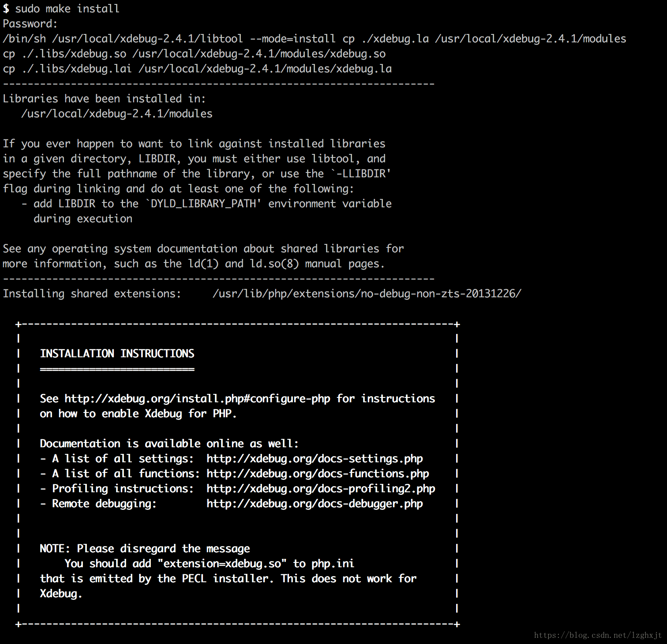Click 'that is emitted by the PECL installer' line
667x644 pixels.
[x=228, y=579]
